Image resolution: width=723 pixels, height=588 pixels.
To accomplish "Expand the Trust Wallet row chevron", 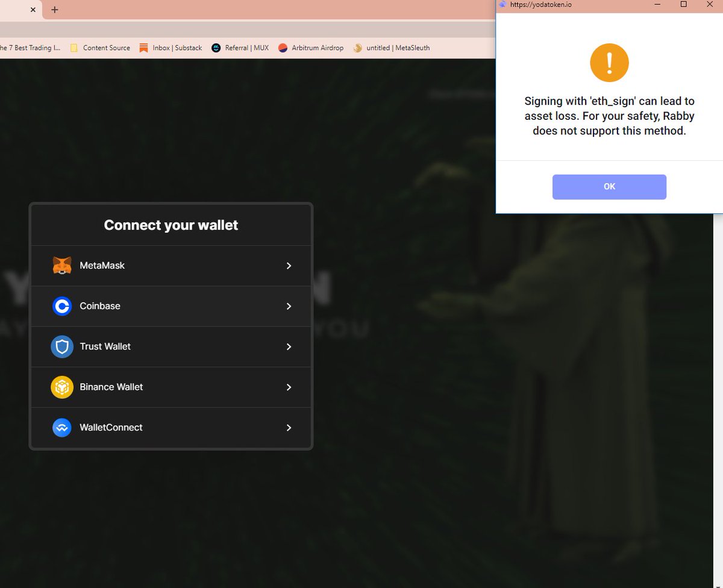I will tap(289, 346).
